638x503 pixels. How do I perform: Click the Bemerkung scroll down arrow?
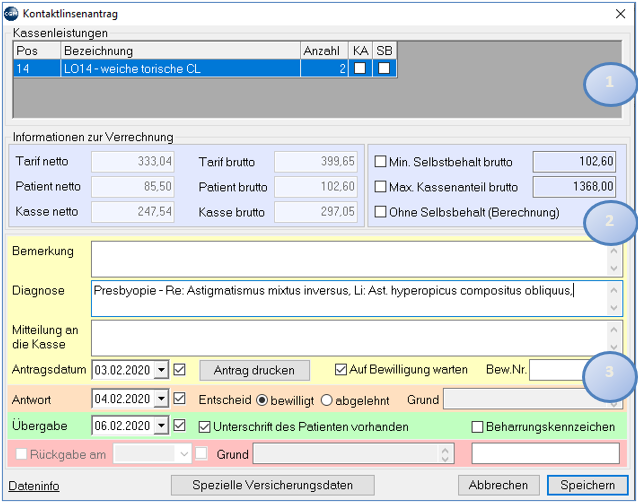coord(614,269)
